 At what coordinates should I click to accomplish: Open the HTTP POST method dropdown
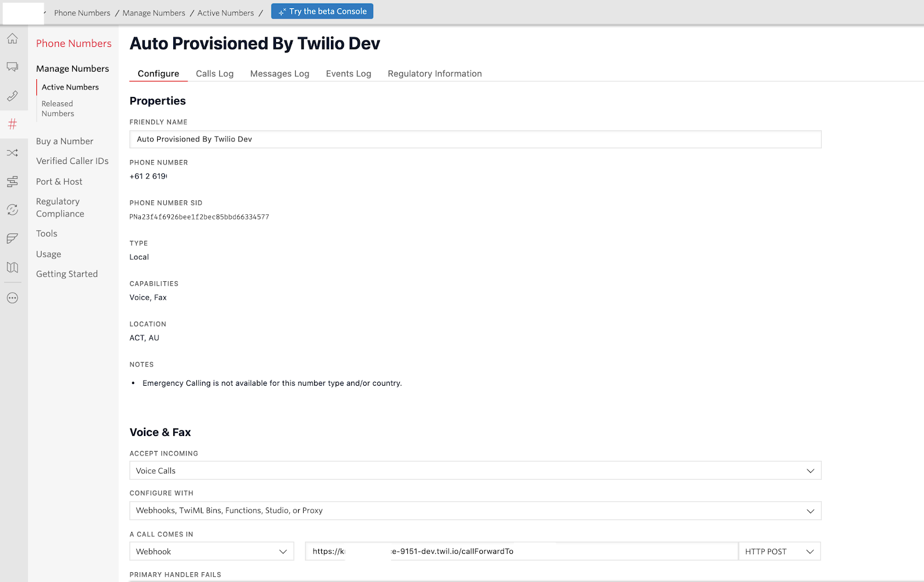(x=780, y=551)
